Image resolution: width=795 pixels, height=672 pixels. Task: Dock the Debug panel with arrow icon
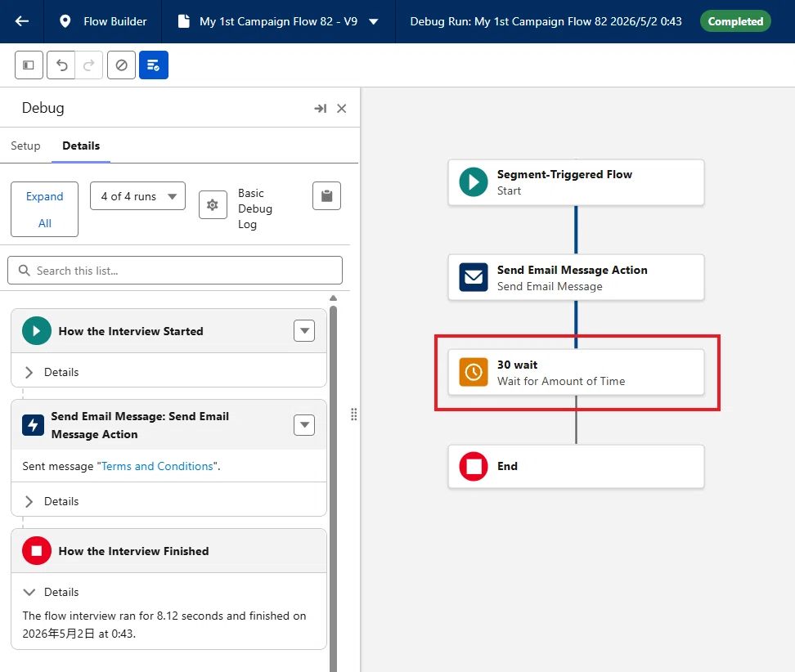tap(321, 109)
